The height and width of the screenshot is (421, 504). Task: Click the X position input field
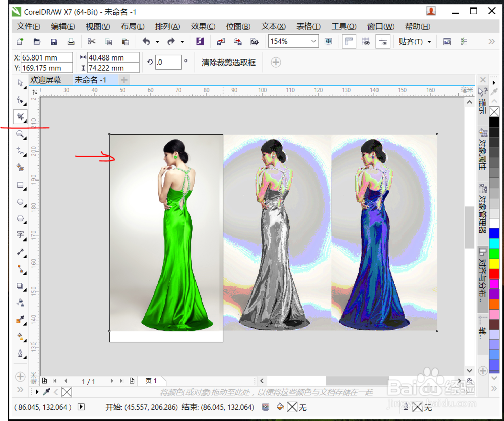(46, 57)
